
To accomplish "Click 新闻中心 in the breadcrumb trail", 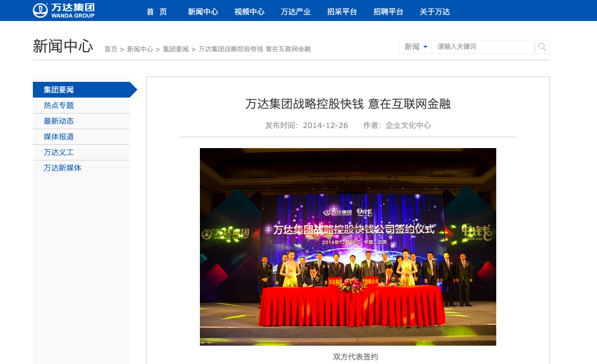I will coord(140,49).
